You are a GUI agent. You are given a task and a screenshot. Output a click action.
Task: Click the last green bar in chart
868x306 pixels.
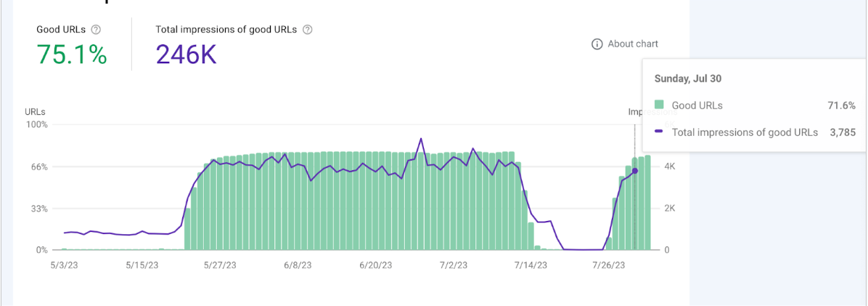648,204
